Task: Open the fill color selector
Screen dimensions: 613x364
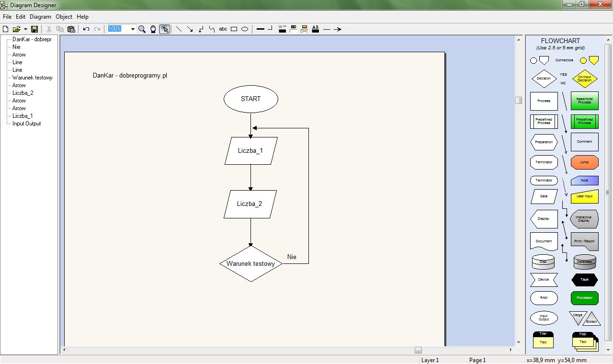Action: pos(293,29)
